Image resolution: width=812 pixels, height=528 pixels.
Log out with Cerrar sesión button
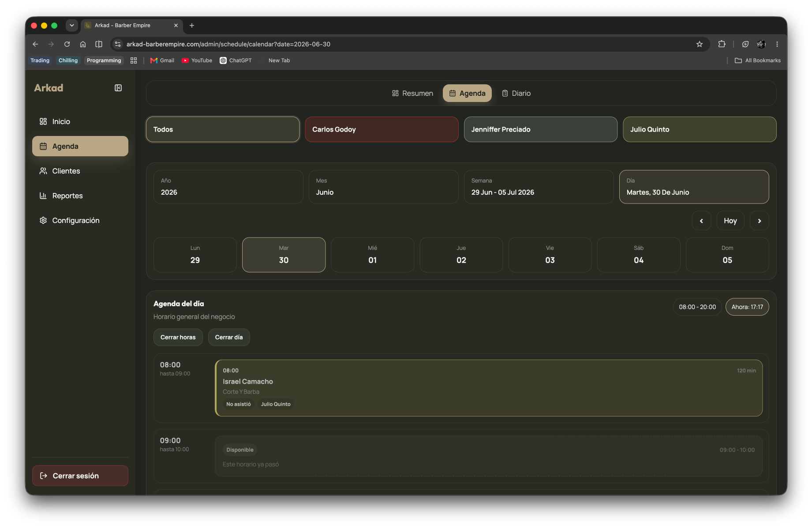pyautogui.click(x=80, y=475)
